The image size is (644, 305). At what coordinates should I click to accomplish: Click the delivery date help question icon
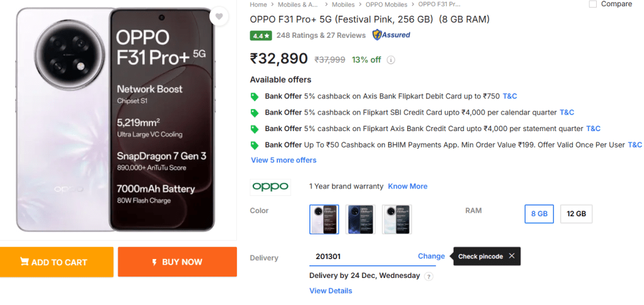click(x=428, y=276)
